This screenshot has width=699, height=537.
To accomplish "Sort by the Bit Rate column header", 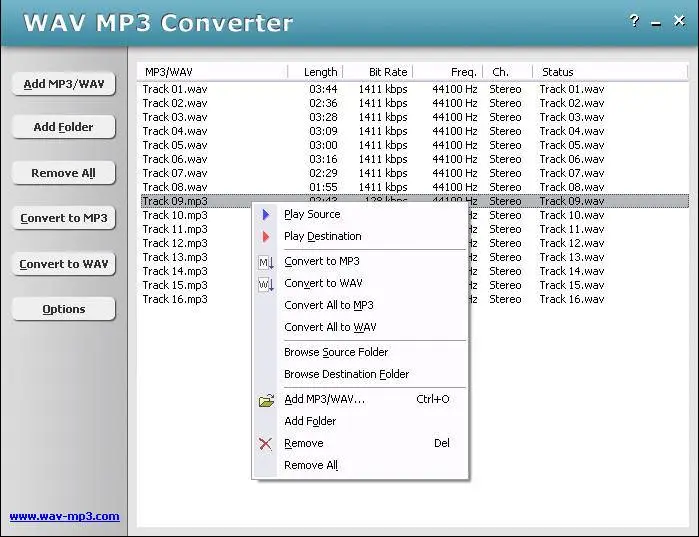I will [378, 72].
